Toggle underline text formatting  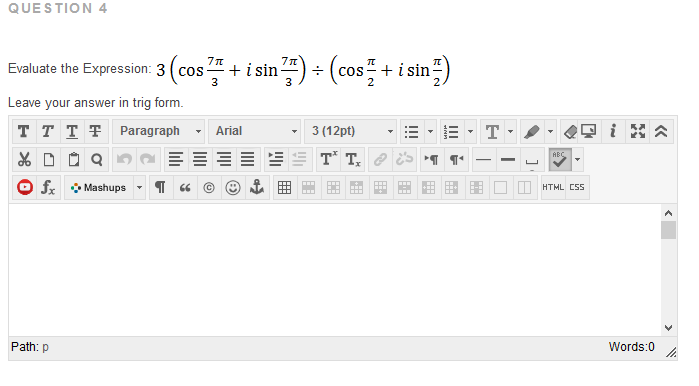(x=72, y=131)
